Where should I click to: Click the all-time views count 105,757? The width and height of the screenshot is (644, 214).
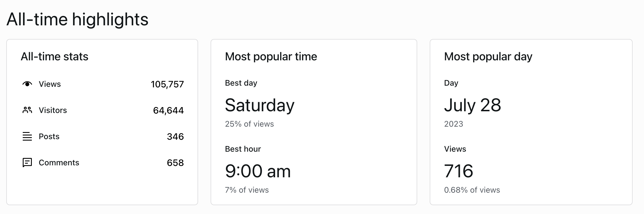coord(167,84)
